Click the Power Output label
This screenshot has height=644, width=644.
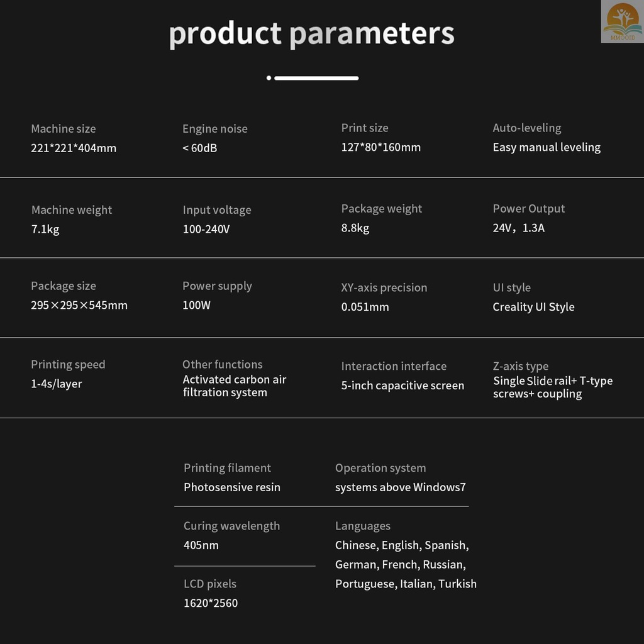pos(529,209)
